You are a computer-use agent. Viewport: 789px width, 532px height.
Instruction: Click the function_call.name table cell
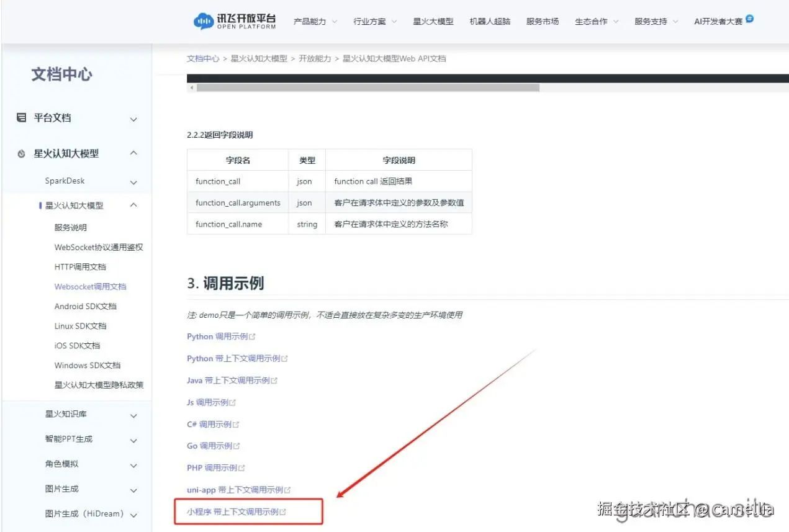(238, 224)
